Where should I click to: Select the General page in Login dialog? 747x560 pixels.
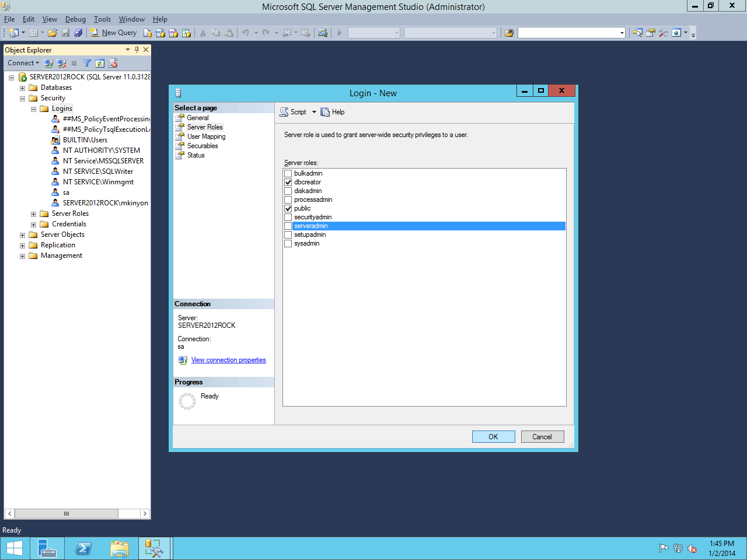click(x=198, y=118)
